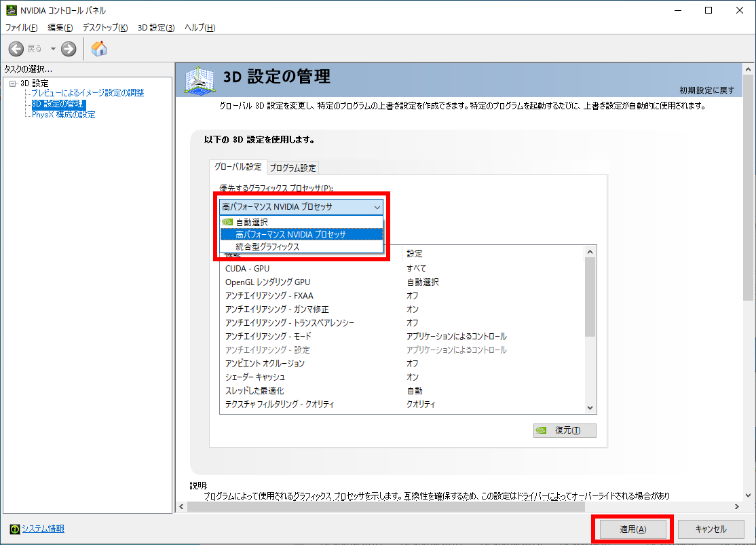This screenshot has height=545, width=756.
Task: Select the OpenGL レンダリング GPU row
Action: pyautogui.click(x=402, y=282)
